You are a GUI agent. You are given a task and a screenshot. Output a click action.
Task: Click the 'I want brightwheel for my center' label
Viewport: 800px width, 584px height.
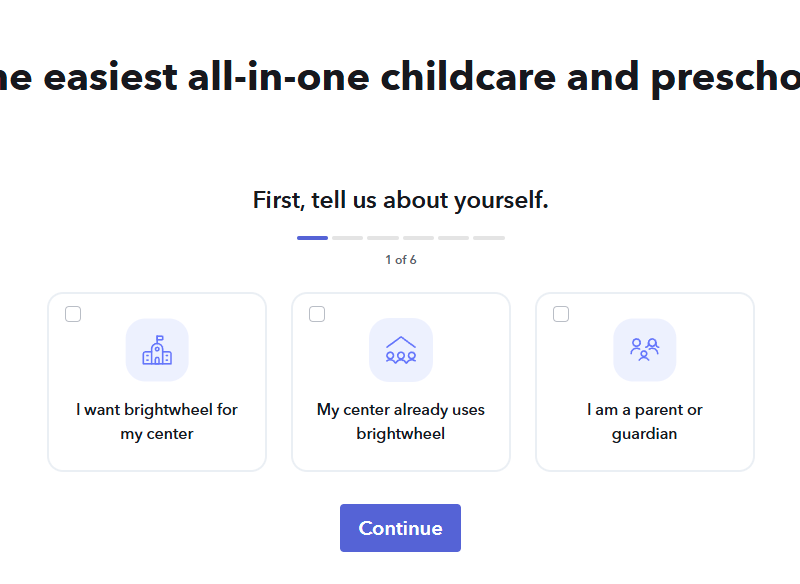(x=157, y=422)
